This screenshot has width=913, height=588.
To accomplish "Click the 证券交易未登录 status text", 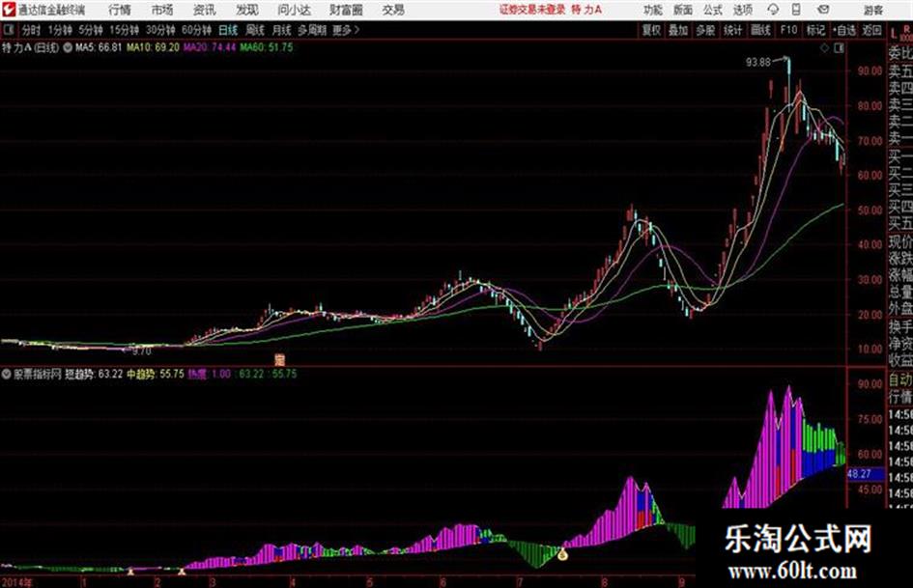I will click(532, 10).
